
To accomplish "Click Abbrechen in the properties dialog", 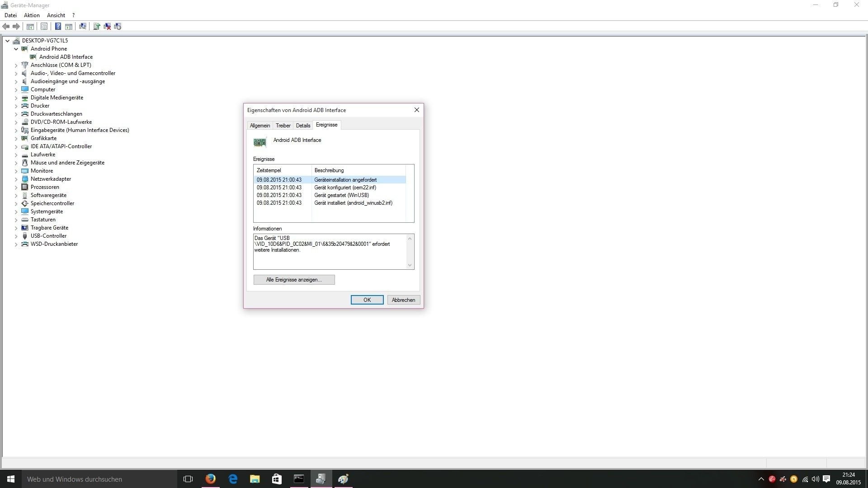I will [x=403, y=300].
